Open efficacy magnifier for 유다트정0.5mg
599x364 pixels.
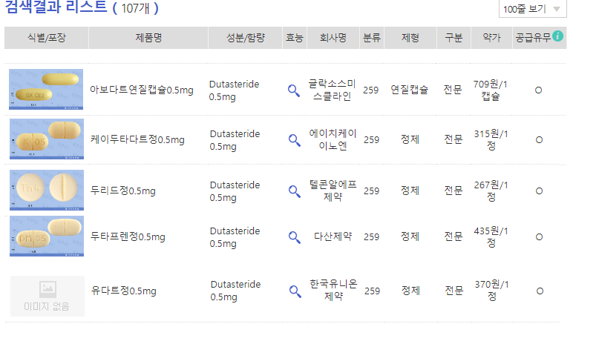295,291
